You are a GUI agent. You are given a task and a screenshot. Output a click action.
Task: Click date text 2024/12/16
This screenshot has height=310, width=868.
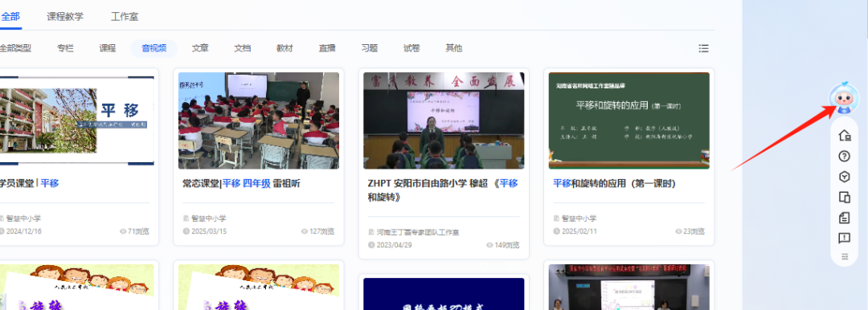(24, 231)
